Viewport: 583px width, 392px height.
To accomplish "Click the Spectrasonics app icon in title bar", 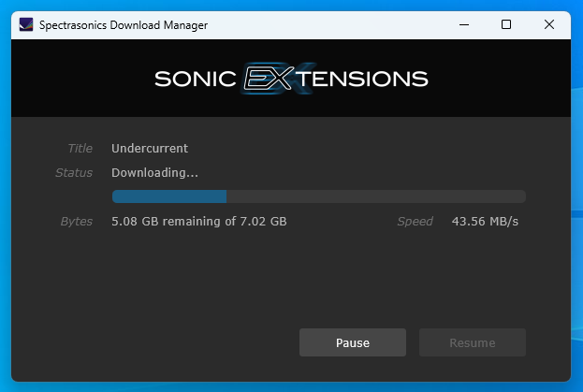I will [26, 24].
